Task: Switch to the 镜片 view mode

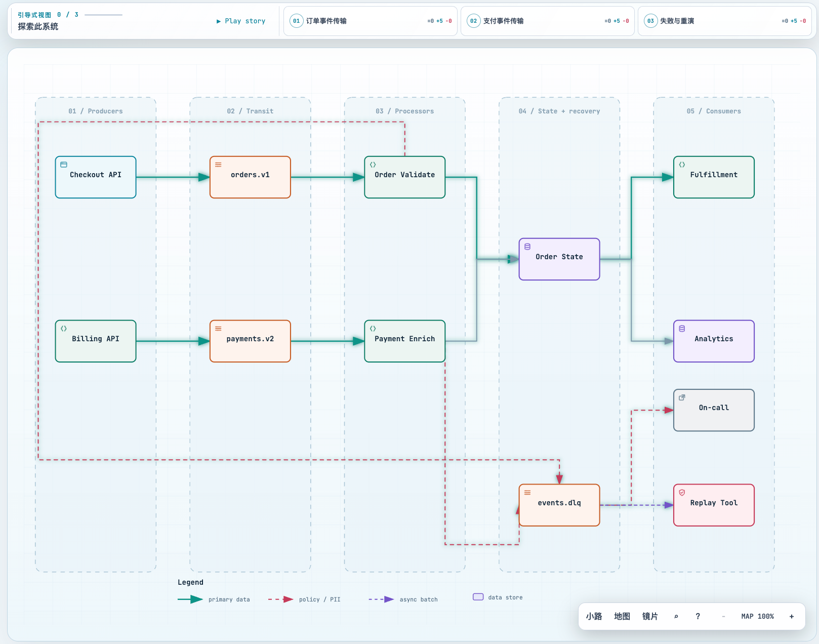Action: coord(650,616)
